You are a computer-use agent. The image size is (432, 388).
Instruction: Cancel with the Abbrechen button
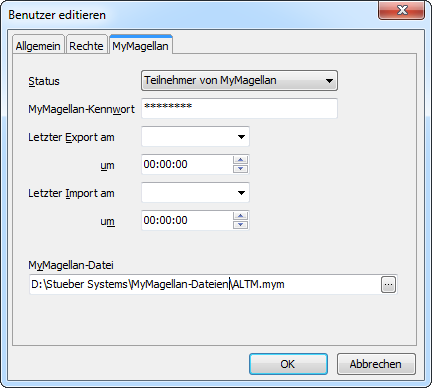[376, 364]
